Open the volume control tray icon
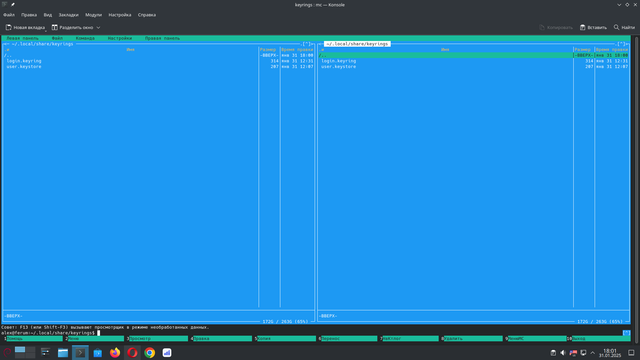 coord(563,353)
